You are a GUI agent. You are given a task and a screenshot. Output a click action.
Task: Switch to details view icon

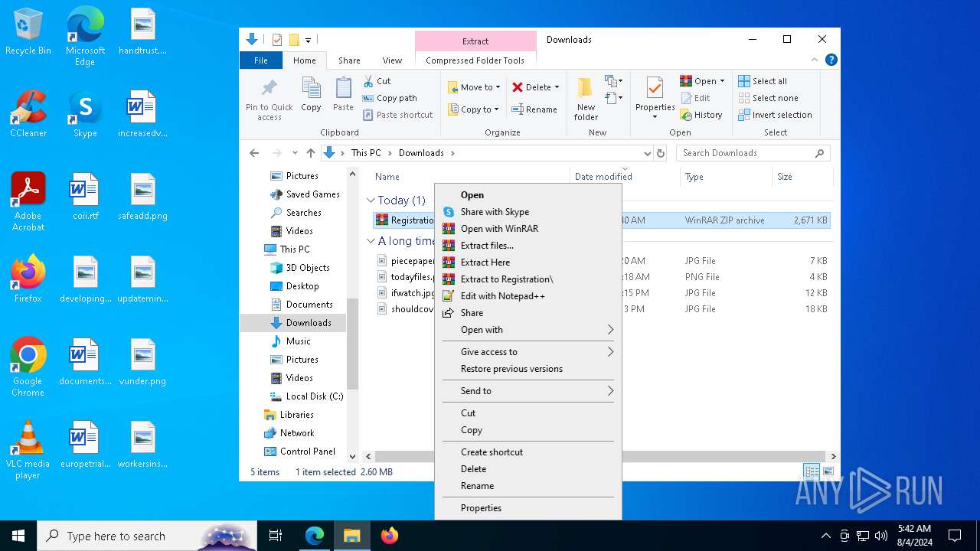812,471
